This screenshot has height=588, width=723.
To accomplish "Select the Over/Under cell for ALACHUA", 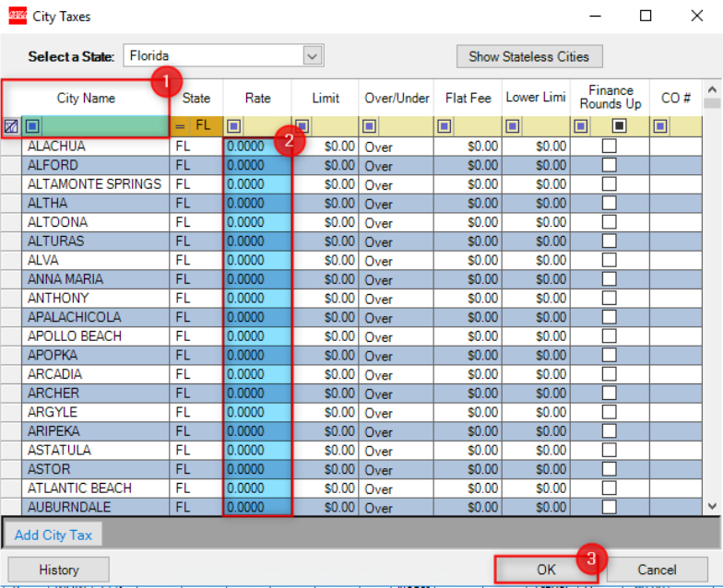I will 397,147.
